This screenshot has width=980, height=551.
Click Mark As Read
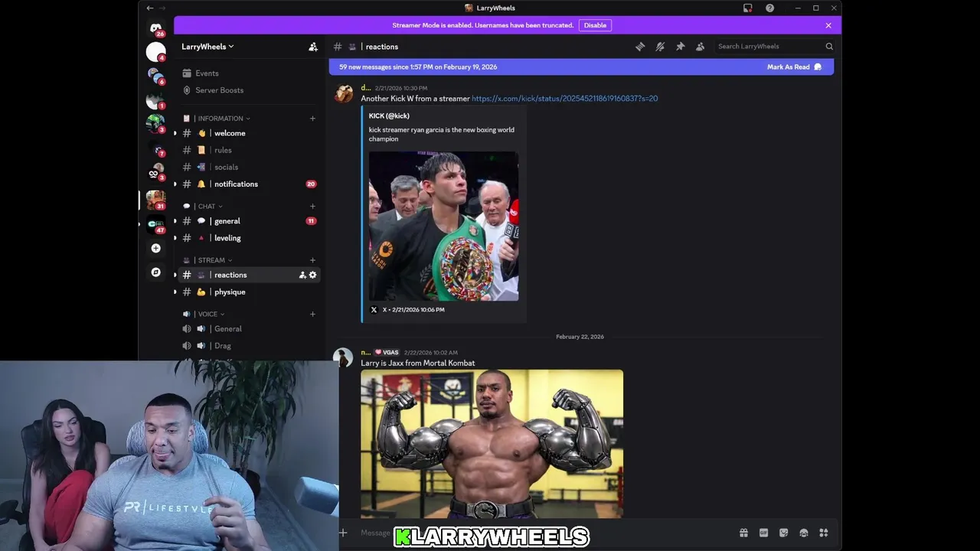click(x=794, y=67)
